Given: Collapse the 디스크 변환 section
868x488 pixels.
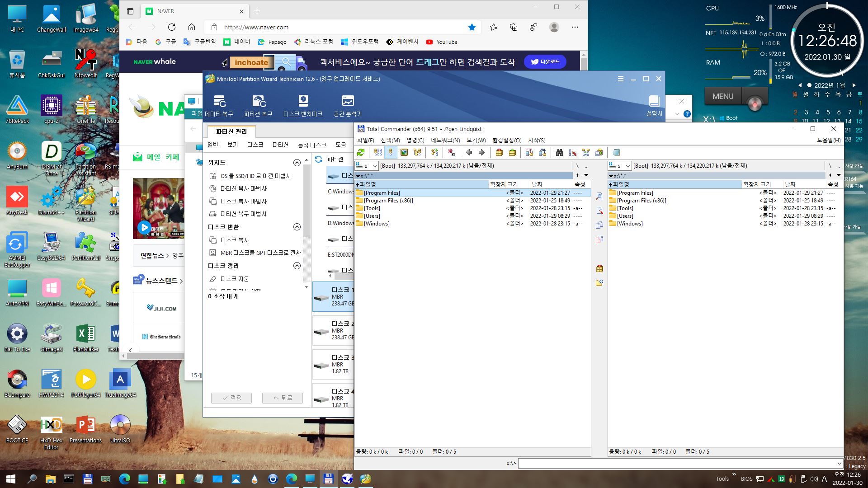Looking at the screenshot, I should [x=297, y=227].
